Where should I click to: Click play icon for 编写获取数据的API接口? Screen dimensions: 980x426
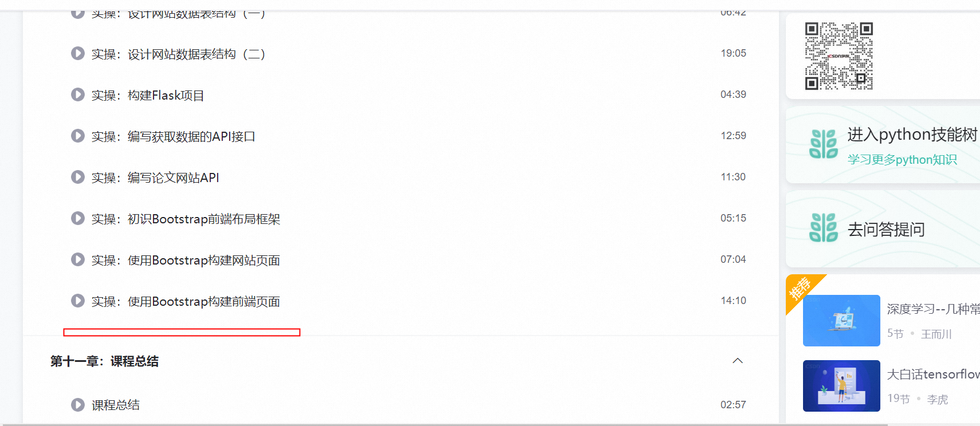click(78, 136)
